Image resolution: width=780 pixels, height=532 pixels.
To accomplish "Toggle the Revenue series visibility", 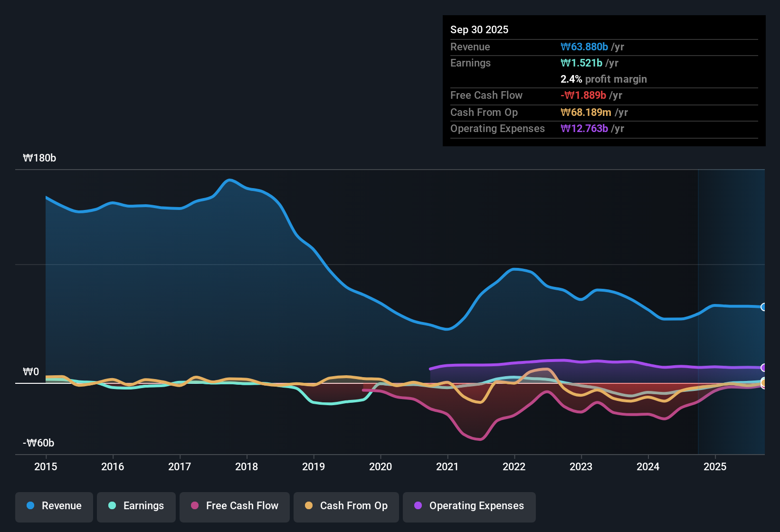I will pos(54,506).
